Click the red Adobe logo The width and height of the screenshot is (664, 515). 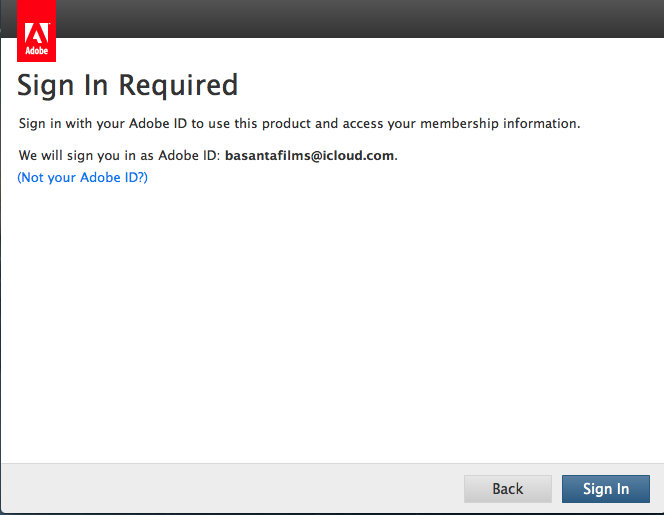point(35,32)
